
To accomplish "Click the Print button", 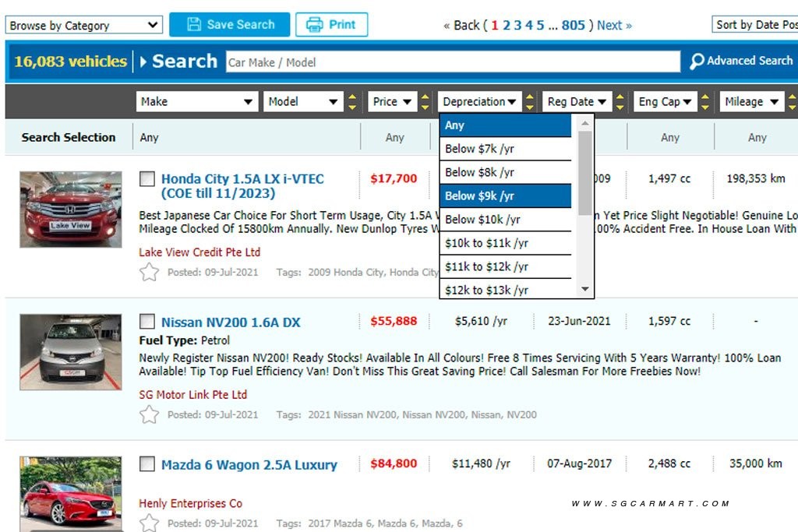I will coord(332,24).
